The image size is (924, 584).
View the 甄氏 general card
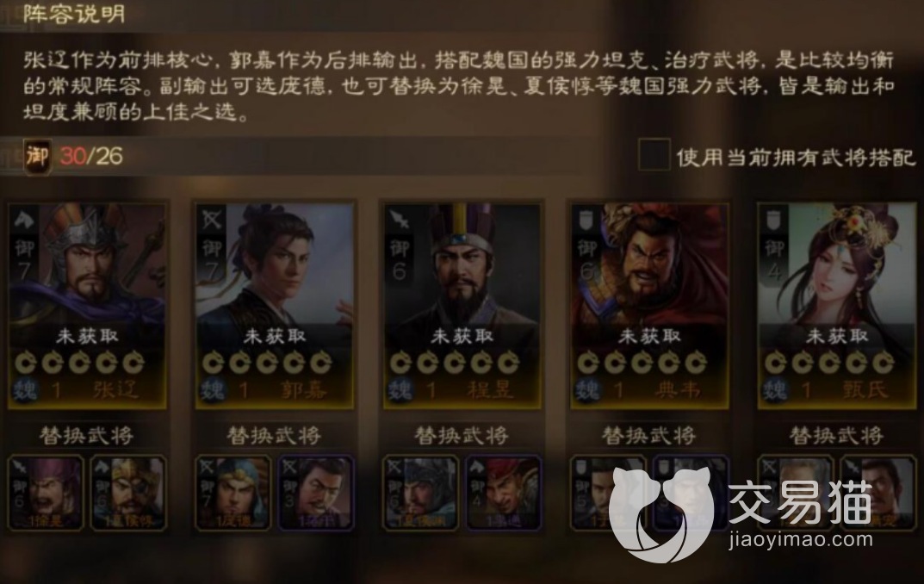(x=837, y=305)
